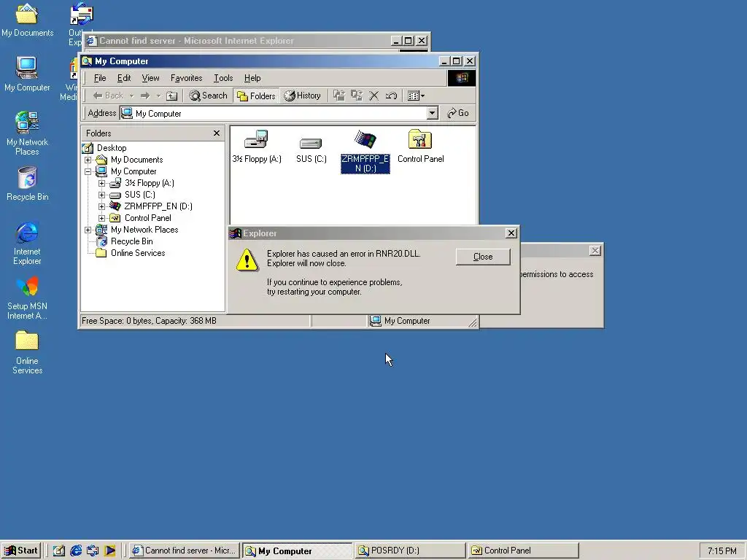Click the 7:15 PM system clock
This screenshot has width=747, height=560.
coord(721,551)
